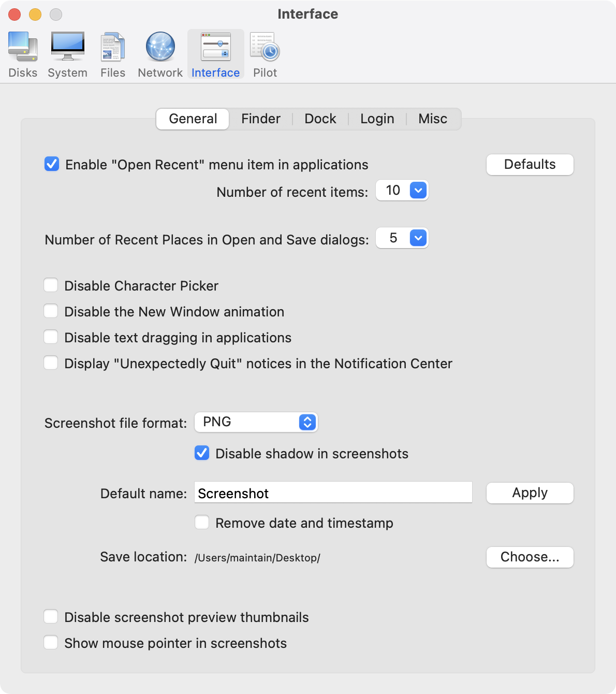
Task: Enable Disable Character Picker checkbox
Action: pos(51,285)
